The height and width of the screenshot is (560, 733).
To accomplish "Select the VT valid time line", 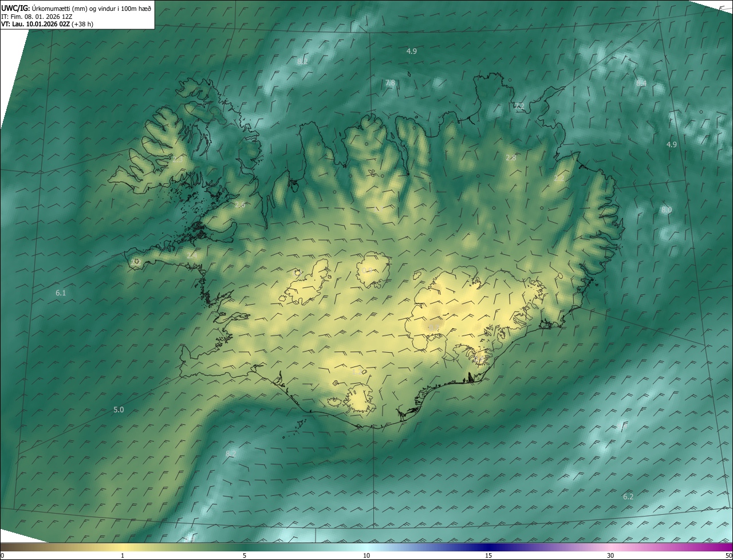I will coord(47,24).
